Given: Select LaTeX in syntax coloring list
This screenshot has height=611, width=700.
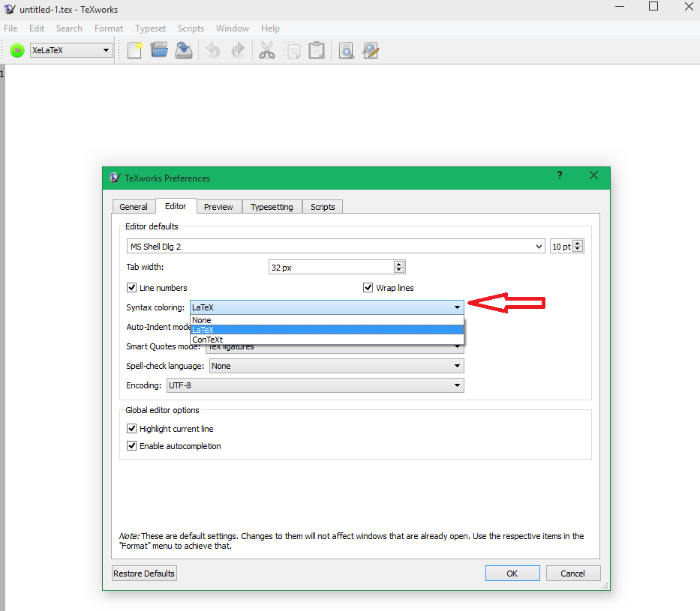Looking at the screenshot, I should (x=327, y=330).
